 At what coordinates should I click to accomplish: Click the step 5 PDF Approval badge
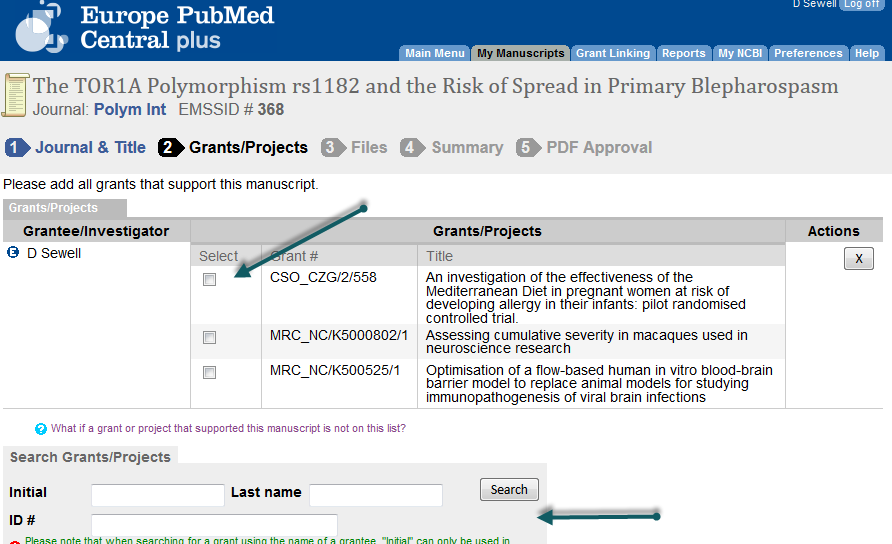pos(527,148)
